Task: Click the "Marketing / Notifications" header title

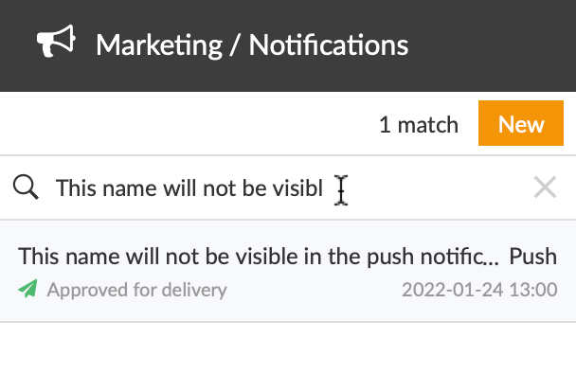Action: tap(252, 45)
